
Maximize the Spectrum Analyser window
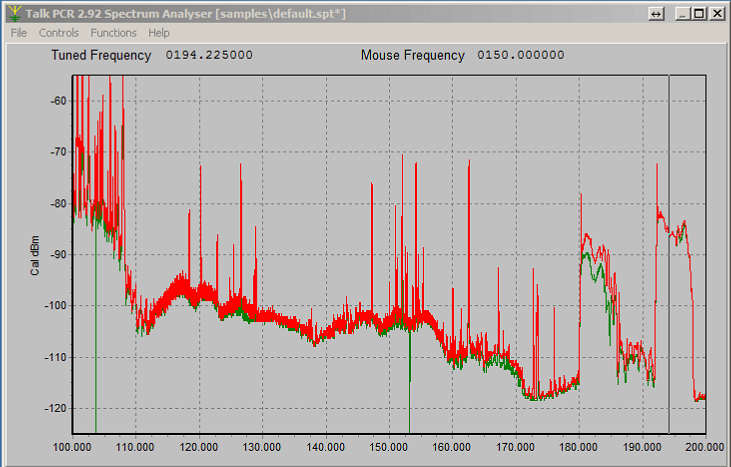click(x=699, y=14)
